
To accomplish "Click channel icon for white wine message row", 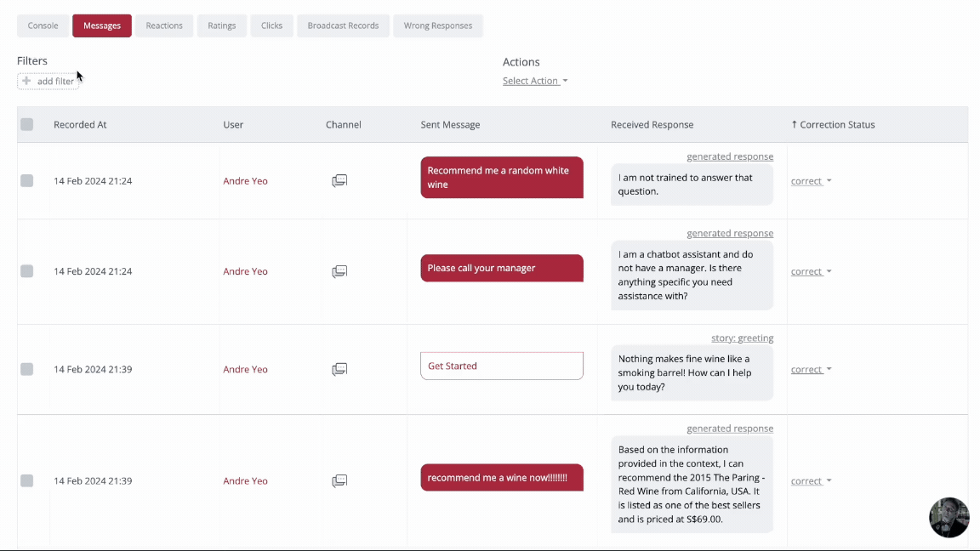I will pyautogui.click(x=339, y=180).
